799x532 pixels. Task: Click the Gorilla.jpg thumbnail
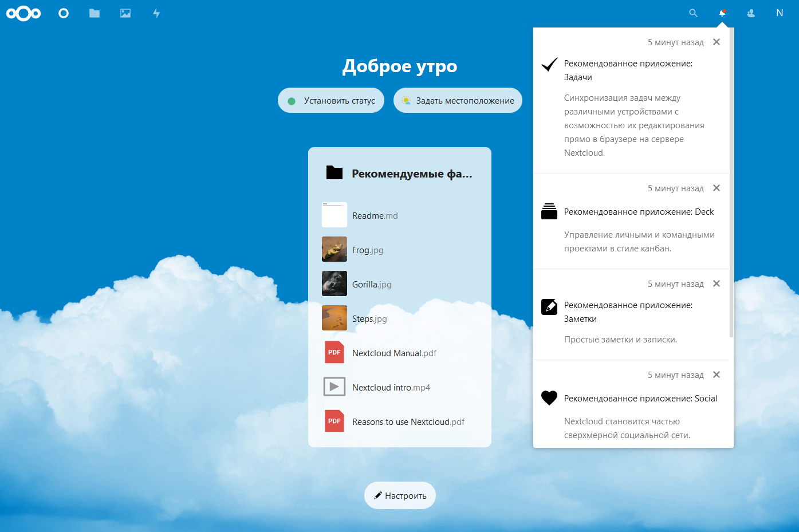(x=334, y=283)
